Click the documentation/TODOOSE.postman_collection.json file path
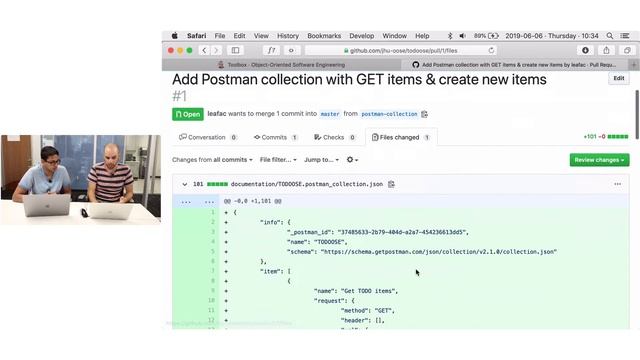This screenshot has width=640, height=360. pos(307,184)
